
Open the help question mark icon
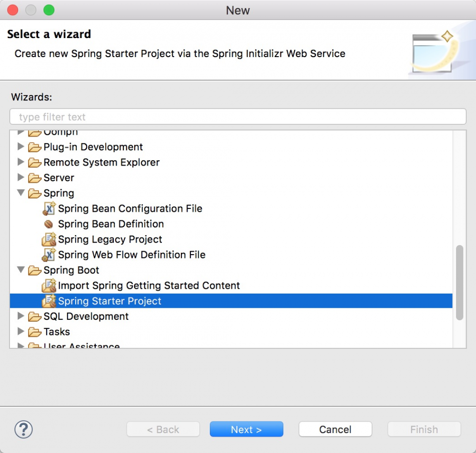coord(23,429)
